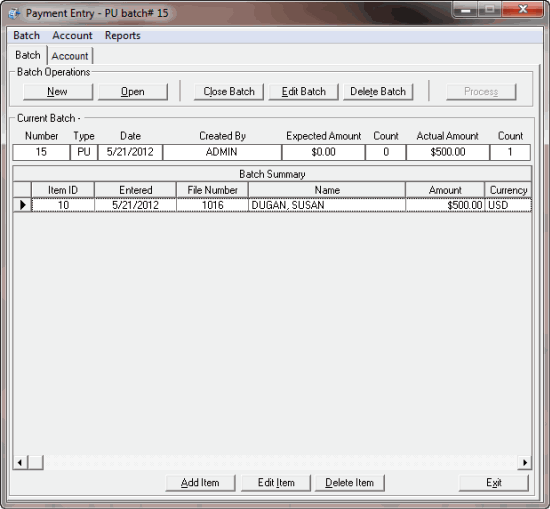
Task: Click the File Number column header
Action: (x=212, y=190)
